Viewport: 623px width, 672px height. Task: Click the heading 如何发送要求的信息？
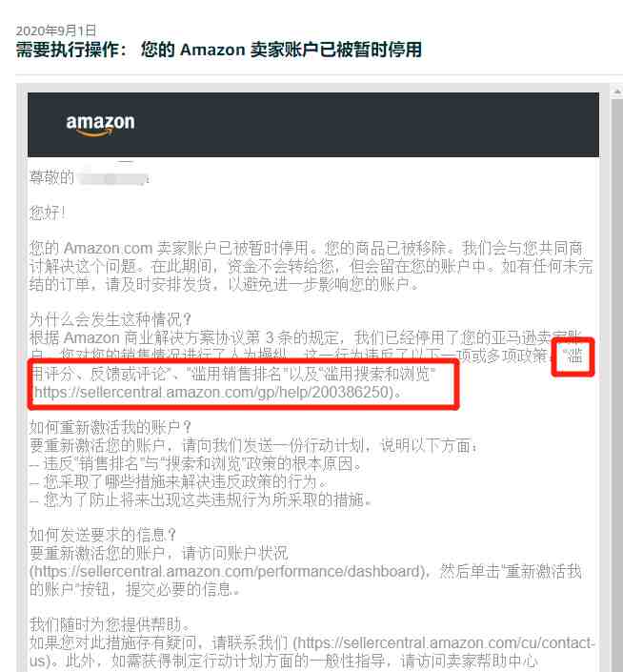pos(103,535)
